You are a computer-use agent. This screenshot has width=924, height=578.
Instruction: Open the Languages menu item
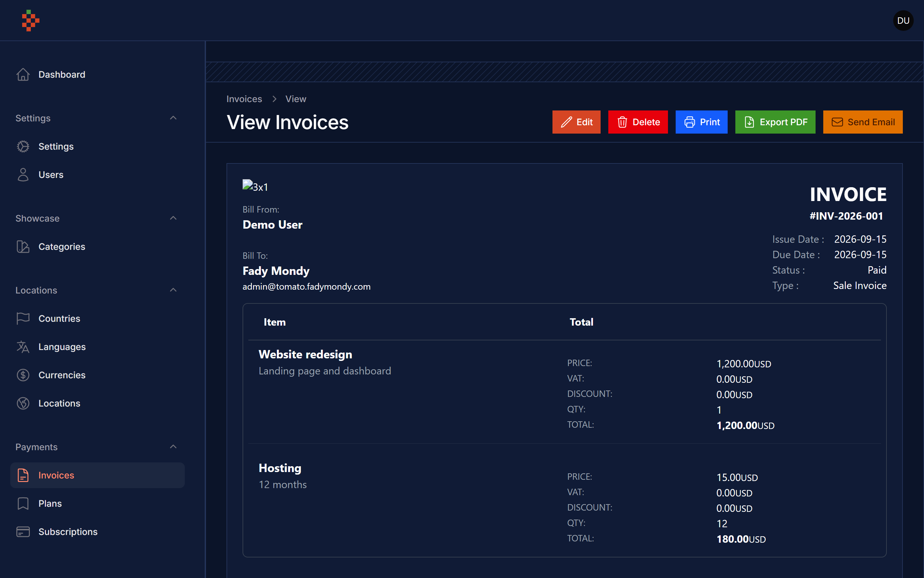[97, 347]
